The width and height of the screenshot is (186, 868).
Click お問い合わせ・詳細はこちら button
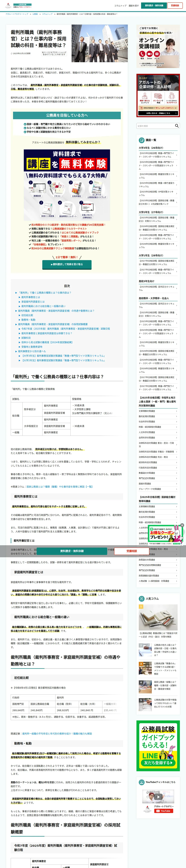158,113
